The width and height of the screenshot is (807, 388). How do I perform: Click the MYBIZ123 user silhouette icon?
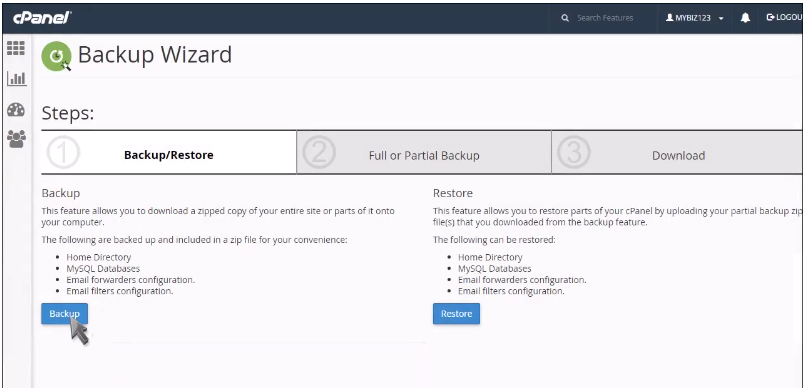tap(670, 17)
